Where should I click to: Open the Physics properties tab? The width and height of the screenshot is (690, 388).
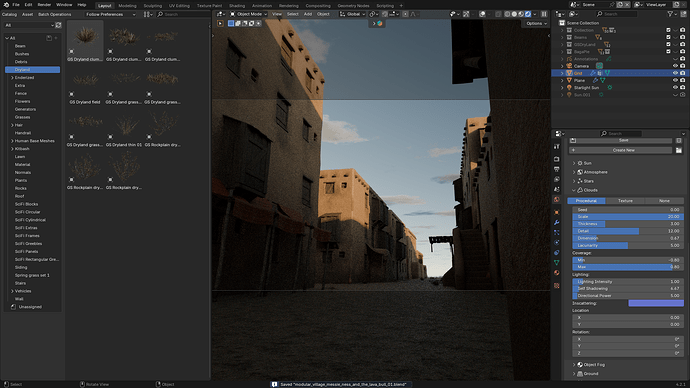click(557, 242)
